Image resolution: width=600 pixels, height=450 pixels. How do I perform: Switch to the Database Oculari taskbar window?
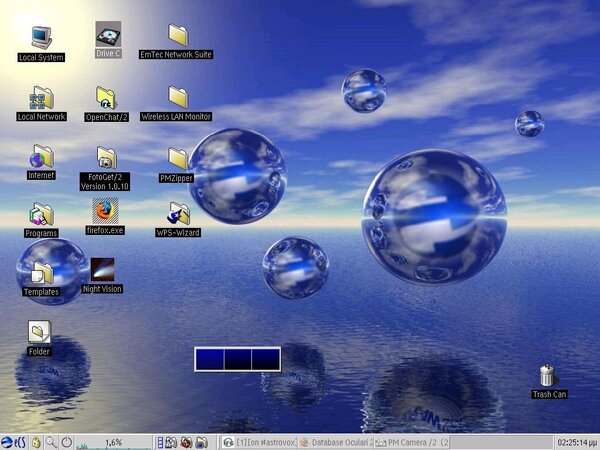(x=335, y=441)
